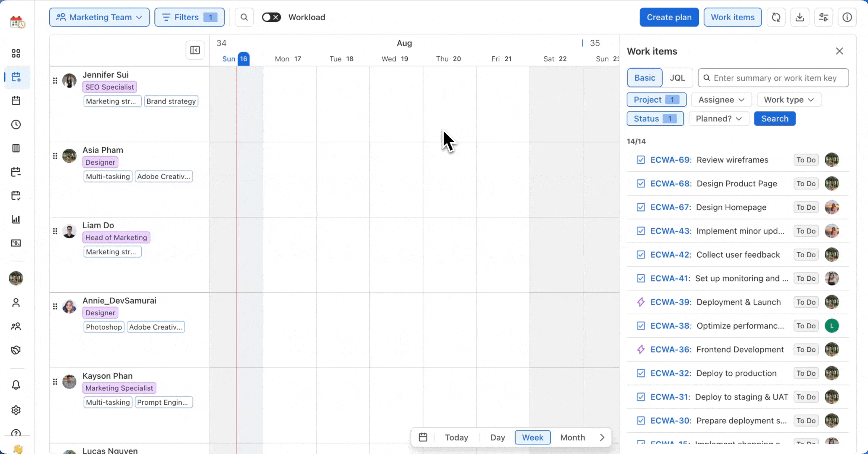Collapse the resource list panel icon

[195, 50]
